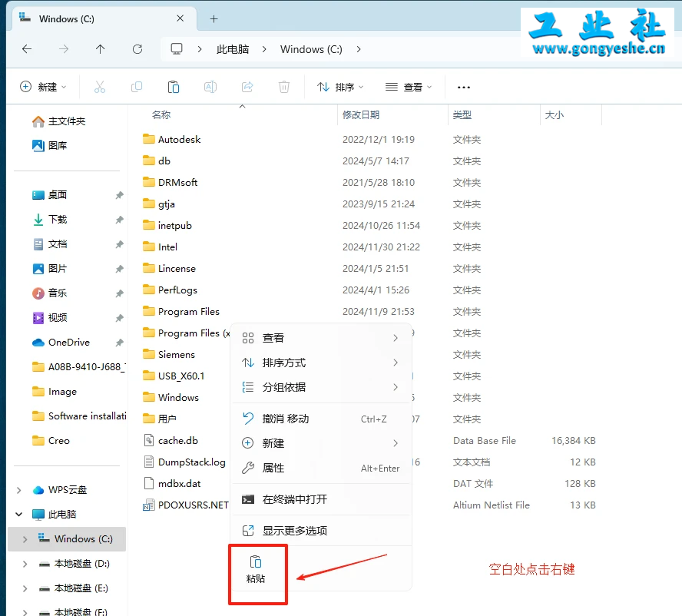Click 此电脑 in address bar breadcrumb
682x616 pixels.
coord(233,49)
